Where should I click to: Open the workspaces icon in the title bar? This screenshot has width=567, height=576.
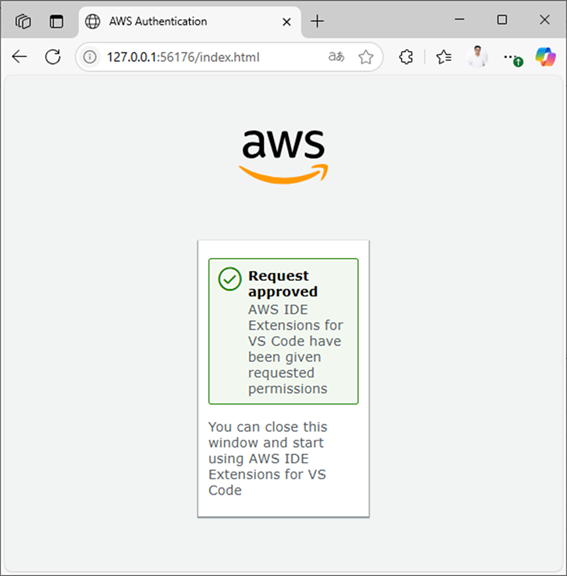click(x=23, y=21)
